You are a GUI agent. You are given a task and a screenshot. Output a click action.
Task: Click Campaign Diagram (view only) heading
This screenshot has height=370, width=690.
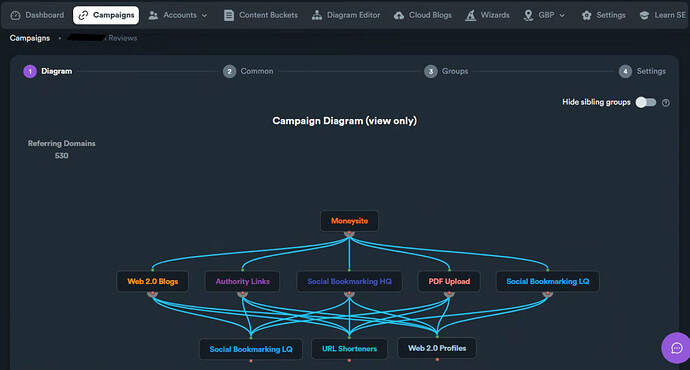pyautogui.click(x=345, y=121)
